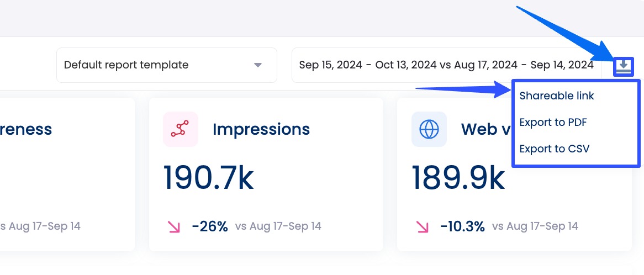The height and width of the screenshot is (275, 644).
Task: Open the Default report template dropdown
Action: (166, 65)
